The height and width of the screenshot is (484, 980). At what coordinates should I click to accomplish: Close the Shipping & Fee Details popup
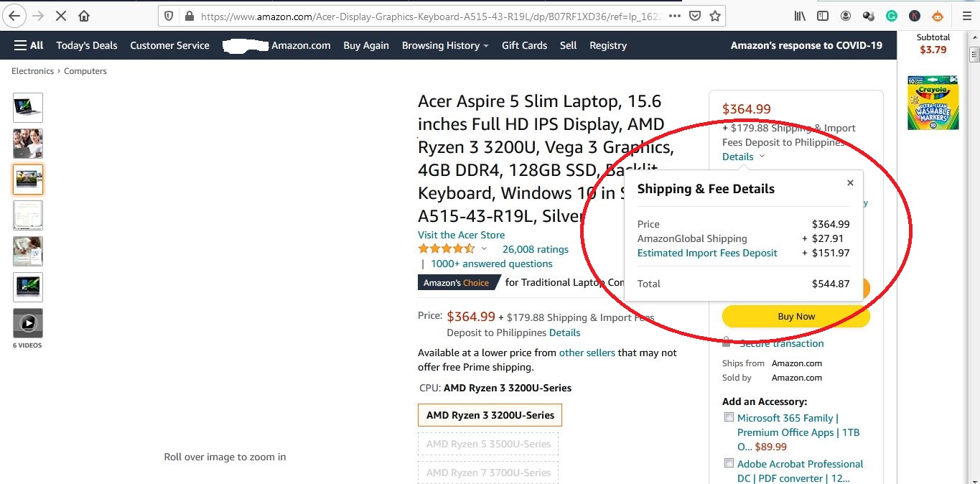pyautogui.click(x=850, y=182)
